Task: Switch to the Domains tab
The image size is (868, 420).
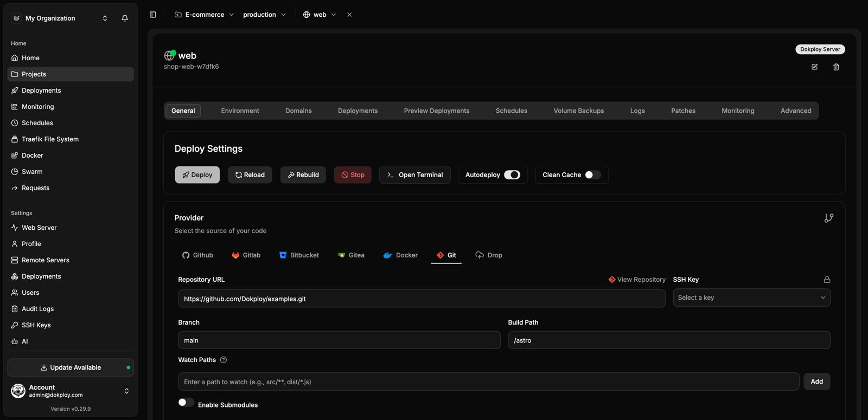Action: coord(298,111)
